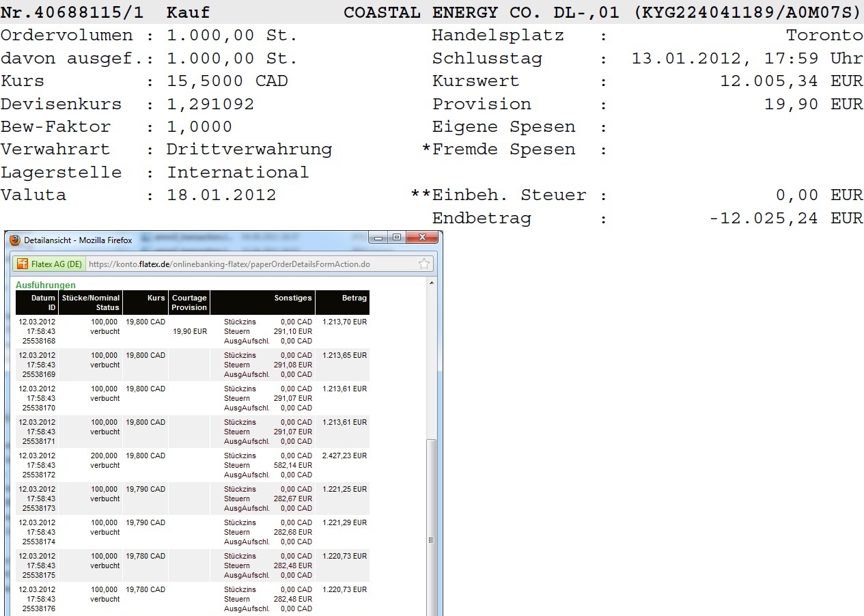Click the Eigene Spesen label
This screenshot has width=864, height=616.
[504, 126]
